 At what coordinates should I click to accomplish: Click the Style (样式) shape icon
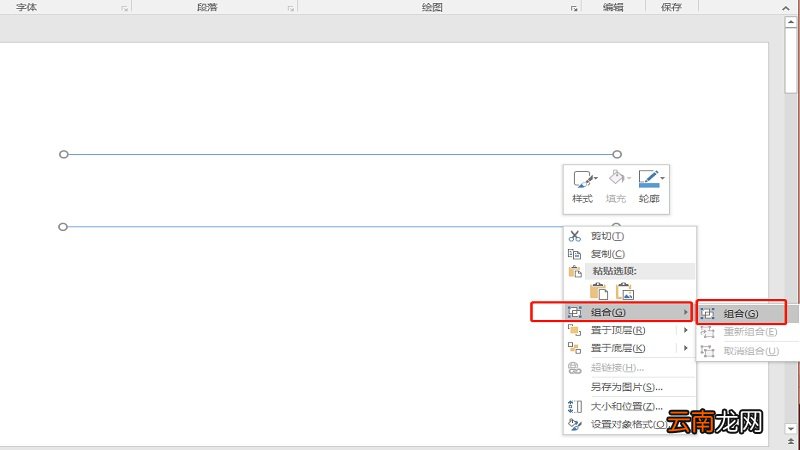[581, 180]
